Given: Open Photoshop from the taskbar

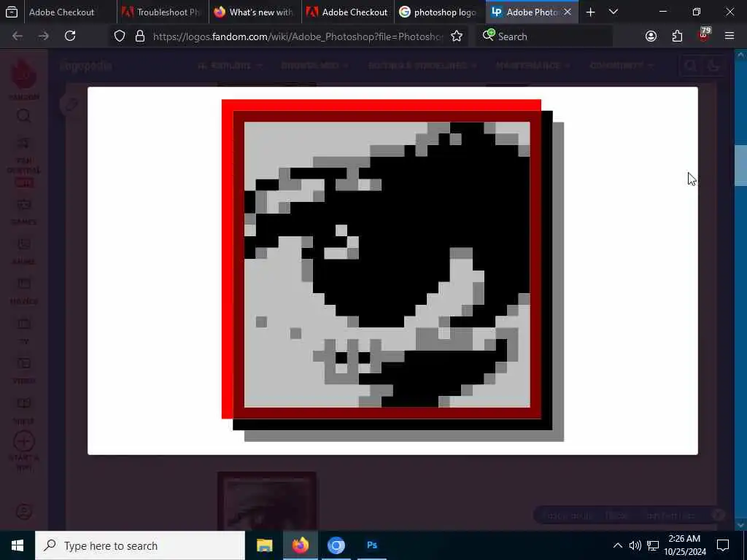Looking at the screenshot, I should coord(372,545).
